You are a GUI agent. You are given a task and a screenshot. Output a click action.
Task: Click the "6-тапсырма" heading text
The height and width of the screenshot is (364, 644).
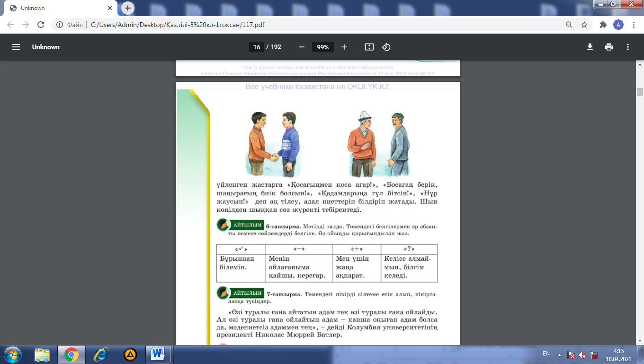[x=283, y=227]
